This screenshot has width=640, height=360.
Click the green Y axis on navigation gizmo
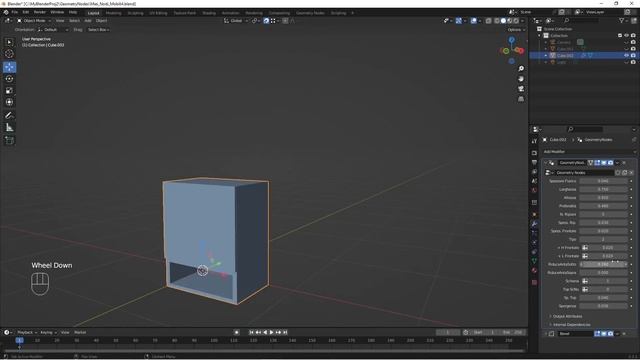pyautogui.click(x=506, y=51)
